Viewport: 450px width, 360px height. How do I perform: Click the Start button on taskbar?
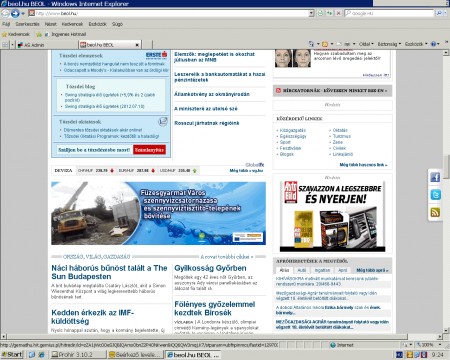(x=12, y=355)
